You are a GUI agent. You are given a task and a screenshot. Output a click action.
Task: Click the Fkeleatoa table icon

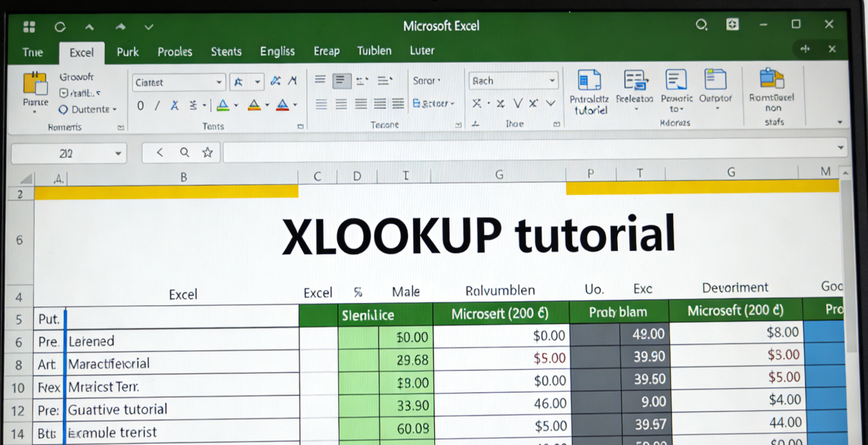tap(635, 80)
